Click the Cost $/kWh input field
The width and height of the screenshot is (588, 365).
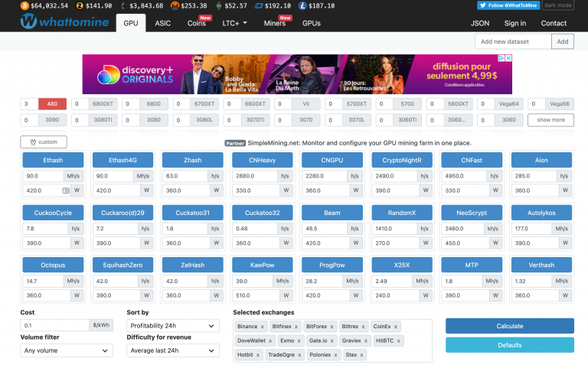(x=55, y=325)
